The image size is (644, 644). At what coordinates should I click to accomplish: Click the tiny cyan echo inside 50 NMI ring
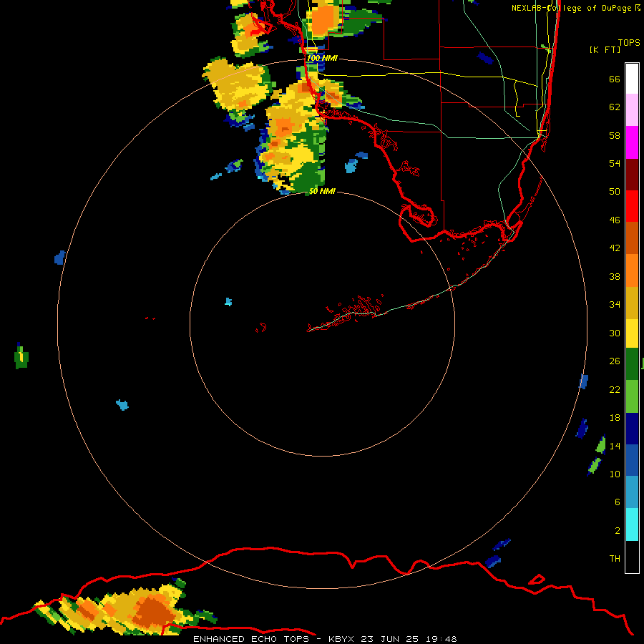point(228,302)
